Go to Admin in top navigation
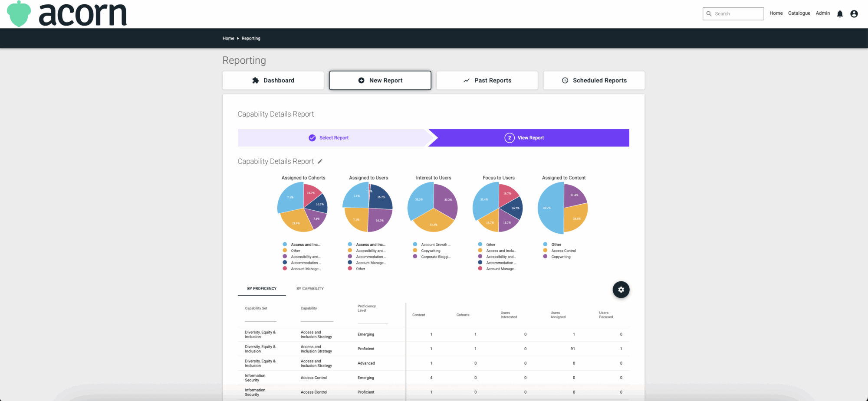 tap(822, 13)
